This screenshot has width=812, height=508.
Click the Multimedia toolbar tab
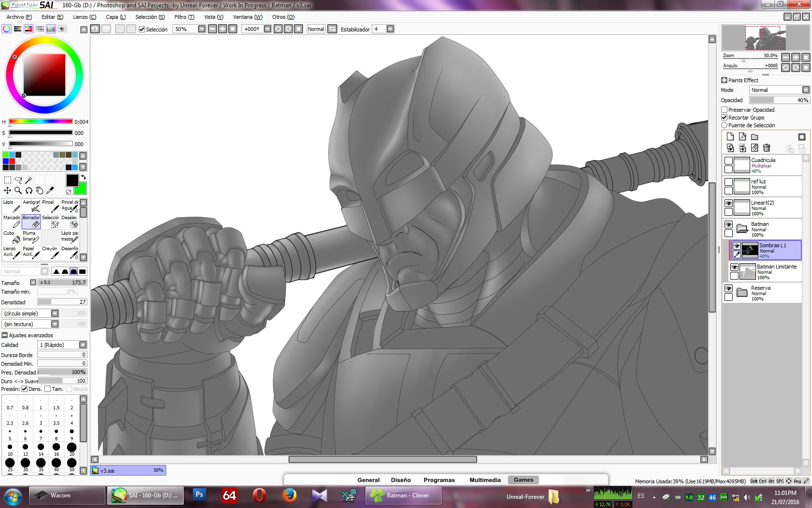point(485,480)
